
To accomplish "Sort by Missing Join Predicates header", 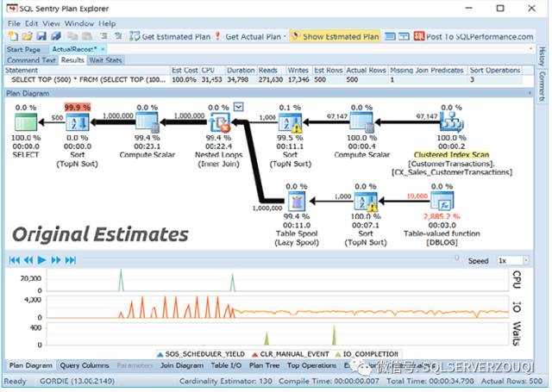I will [427, 71].
